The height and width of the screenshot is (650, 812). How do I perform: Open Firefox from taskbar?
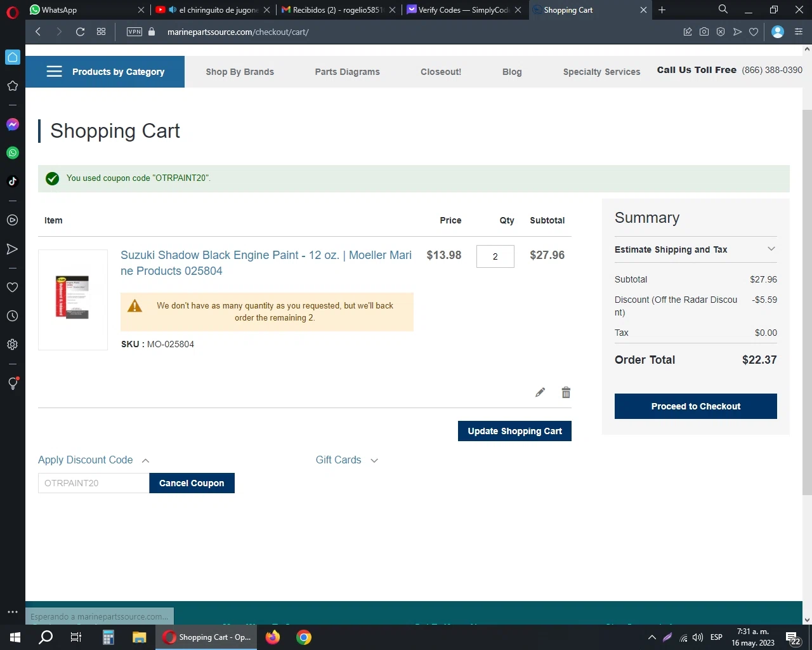coord(273,637)
